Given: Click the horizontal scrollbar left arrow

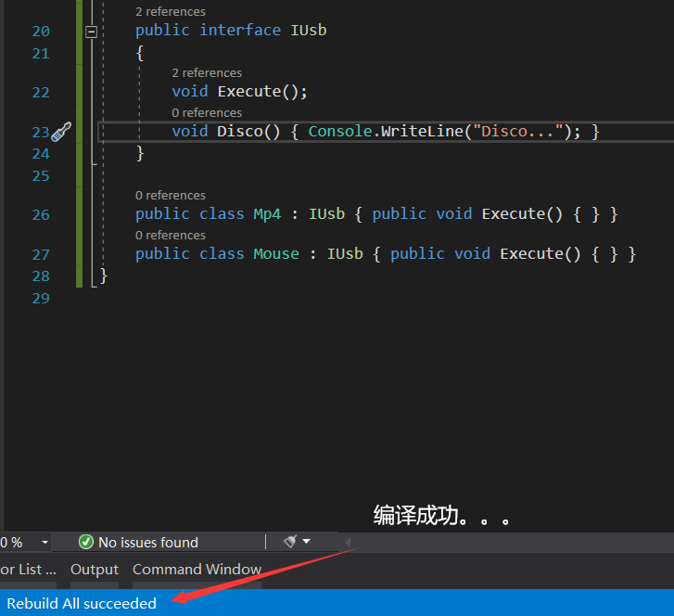Looking at the screenshot, I should click(348, 542).
